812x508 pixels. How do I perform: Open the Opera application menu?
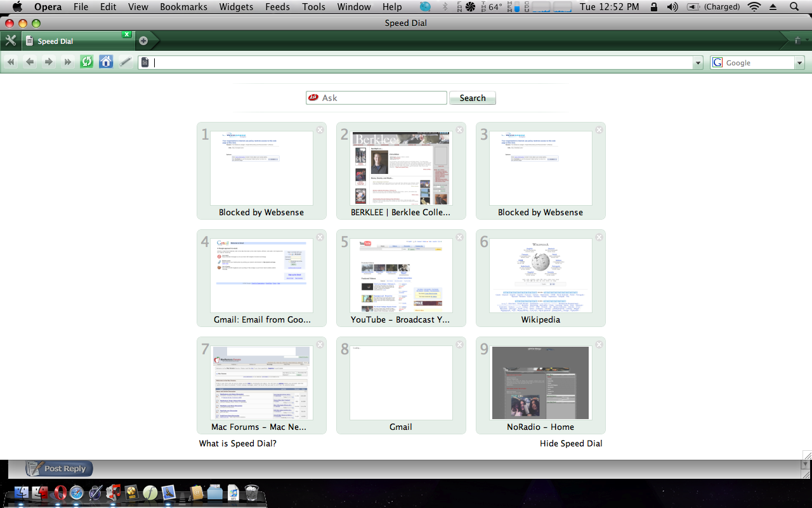point(48,7)
